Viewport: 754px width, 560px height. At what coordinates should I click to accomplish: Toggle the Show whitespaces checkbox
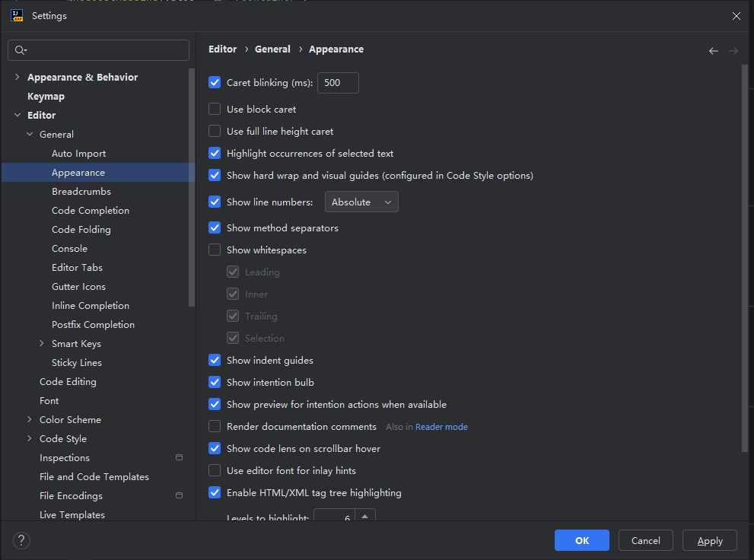pyautogui.click(x=215, y=250)
